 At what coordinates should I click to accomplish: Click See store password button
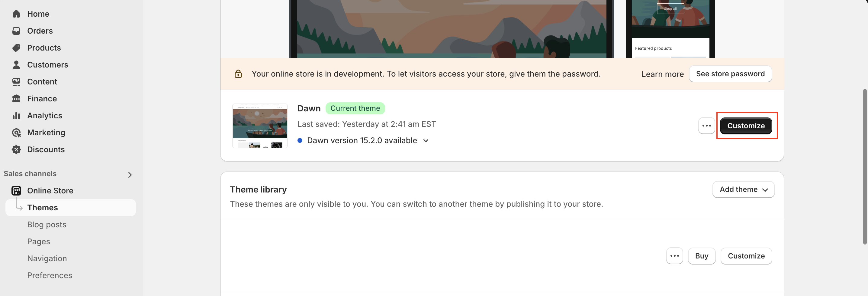730,74
